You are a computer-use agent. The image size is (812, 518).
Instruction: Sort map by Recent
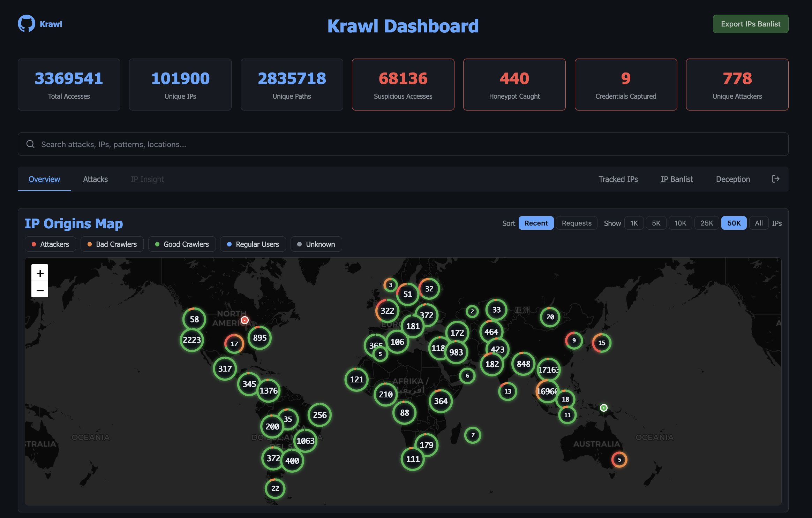point(536,223)
